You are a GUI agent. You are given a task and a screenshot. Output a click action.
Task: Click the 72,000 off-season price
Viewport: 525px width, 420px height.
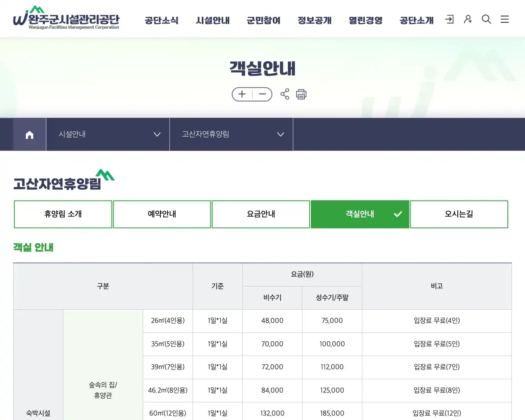pos(272,367)
